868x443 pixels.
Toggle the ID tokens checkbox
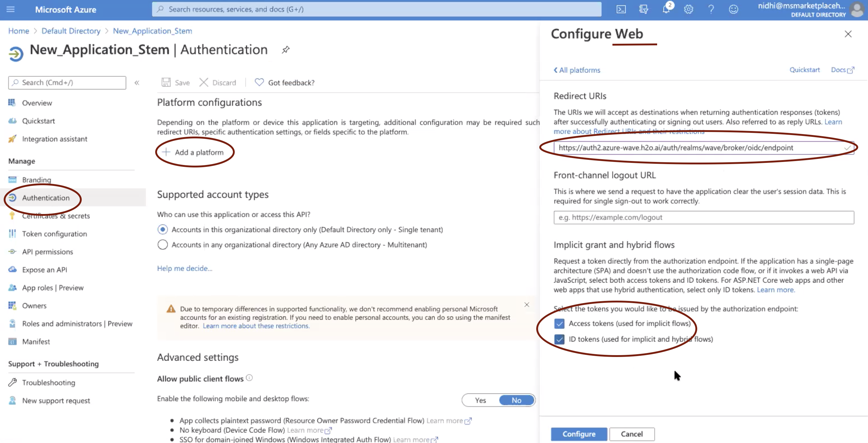click(x=559, y=339)
